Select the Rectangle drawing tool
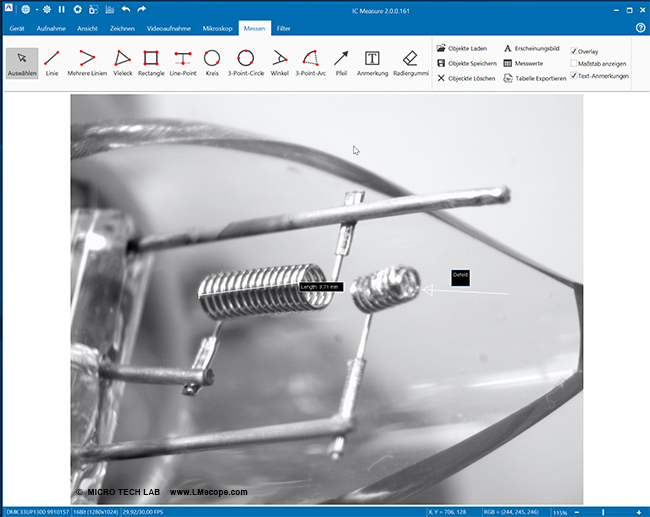The height and width of the screenshot is (517, 650). coord(151,62)
